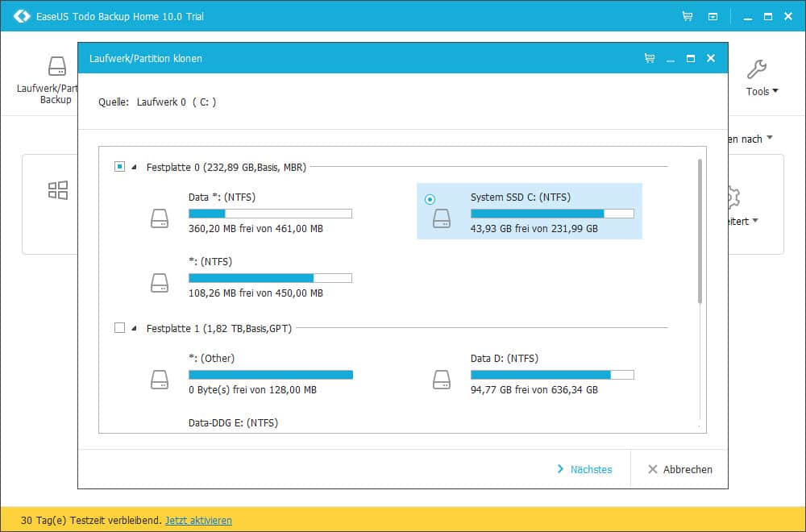Open the shopping cart in main window title bar
The width and height of the screenshot is (806, 532).
pos(688,16)
